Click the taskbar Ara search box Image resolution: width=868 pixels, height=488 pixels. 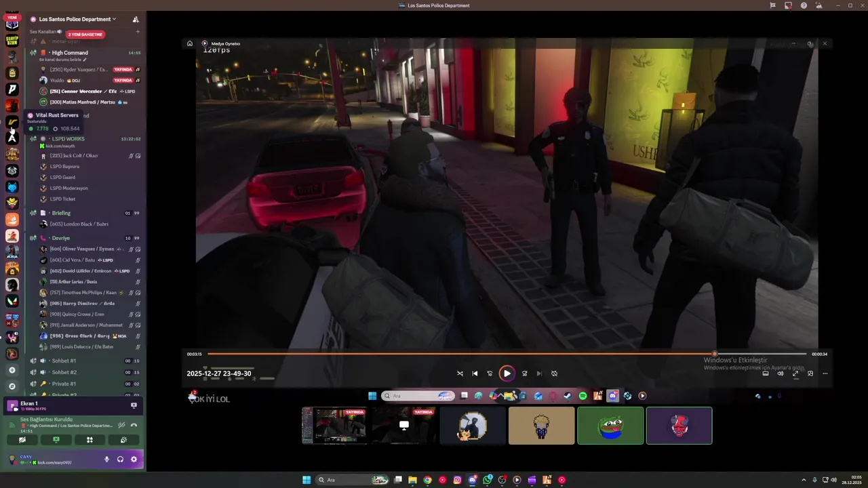[353, 480]
